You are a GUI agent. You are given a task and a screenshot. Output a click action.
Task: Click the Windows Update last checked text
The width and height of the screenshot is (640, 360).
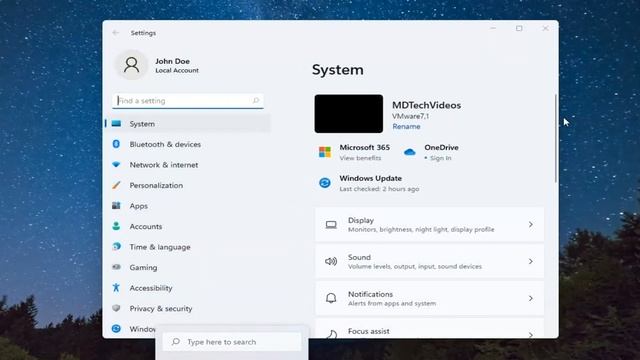point(379,189)
